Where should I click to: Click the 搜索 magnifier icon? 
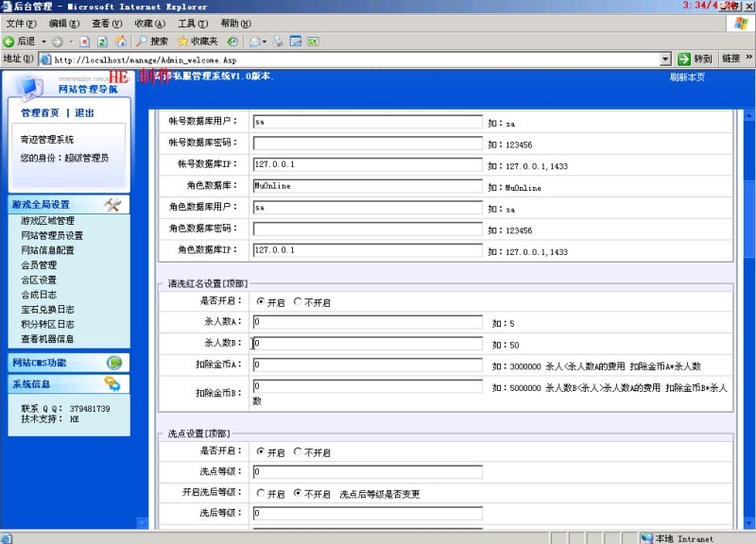click(142, 42)
